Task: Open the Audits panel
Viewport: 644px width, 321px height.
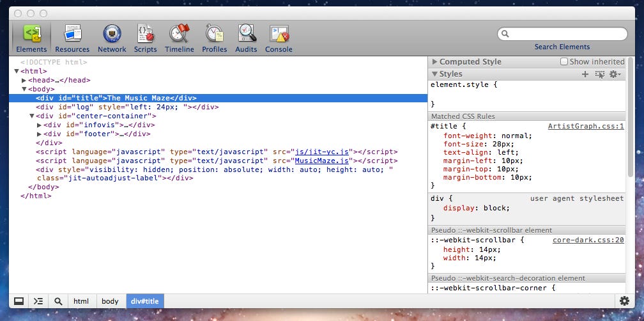Action: click(246, 38)
